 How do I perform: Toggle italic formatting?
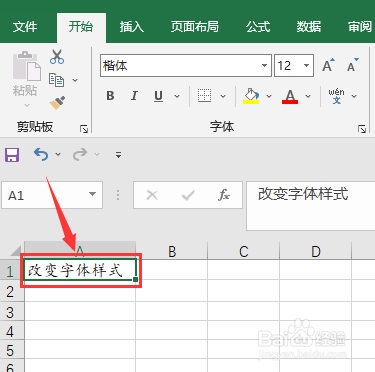134,96
